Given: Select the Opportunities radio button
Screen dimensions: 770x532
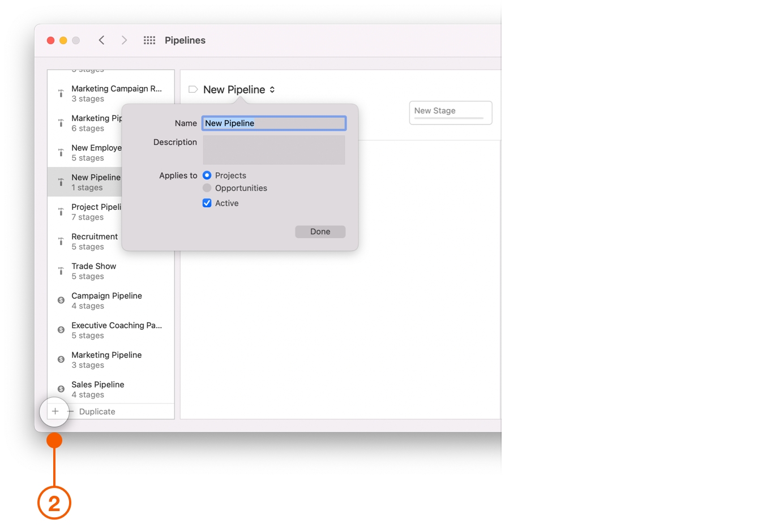Looking at the screenshot, I should click(x=207, y=188).
